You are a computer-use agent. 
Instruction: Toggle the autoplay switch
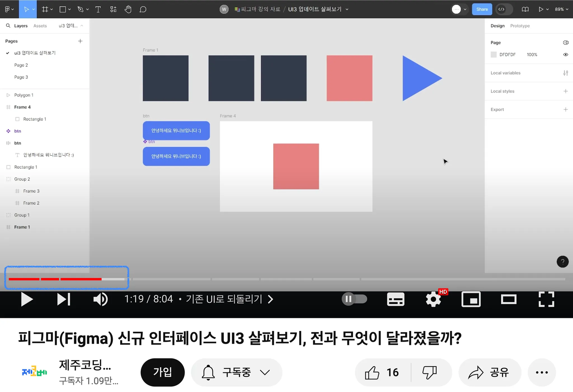pyautogui.click(x=355, y=299)
